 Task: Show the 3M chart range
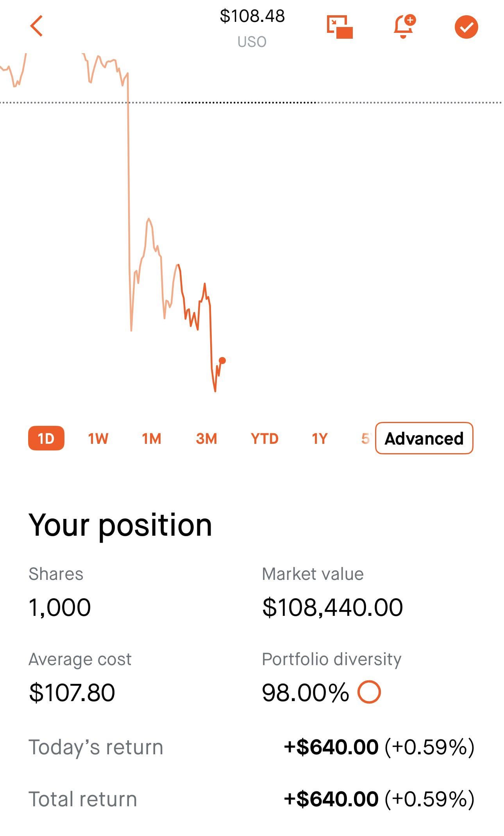[206, 439]
